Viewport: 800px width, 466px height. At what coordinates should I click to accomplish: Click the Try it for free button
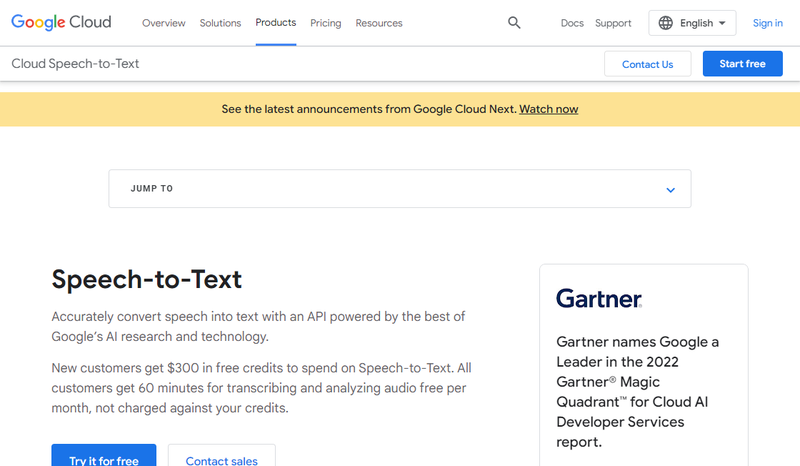click(104, 458)
